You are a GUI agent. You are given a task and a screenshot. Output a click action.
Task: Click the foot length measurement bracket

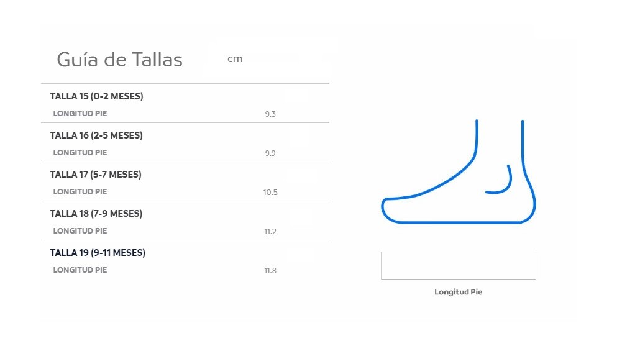pos(459,266)
